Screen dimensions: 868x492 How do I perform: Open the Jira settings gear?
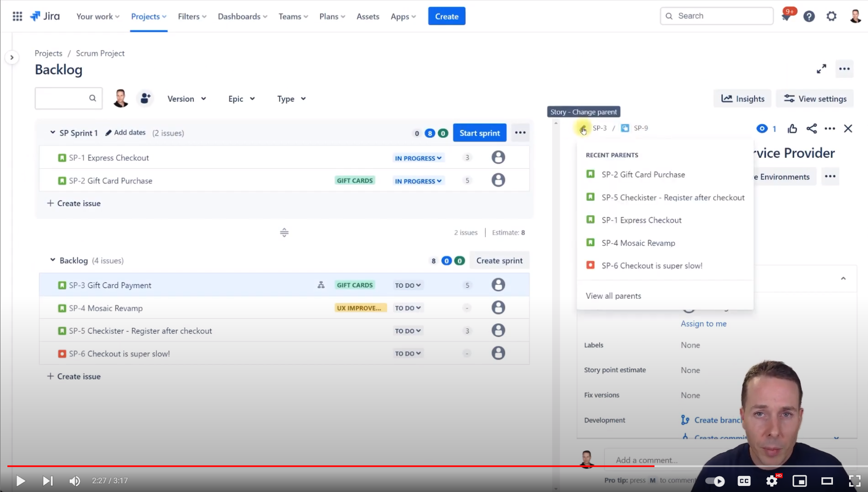point(831,16)
